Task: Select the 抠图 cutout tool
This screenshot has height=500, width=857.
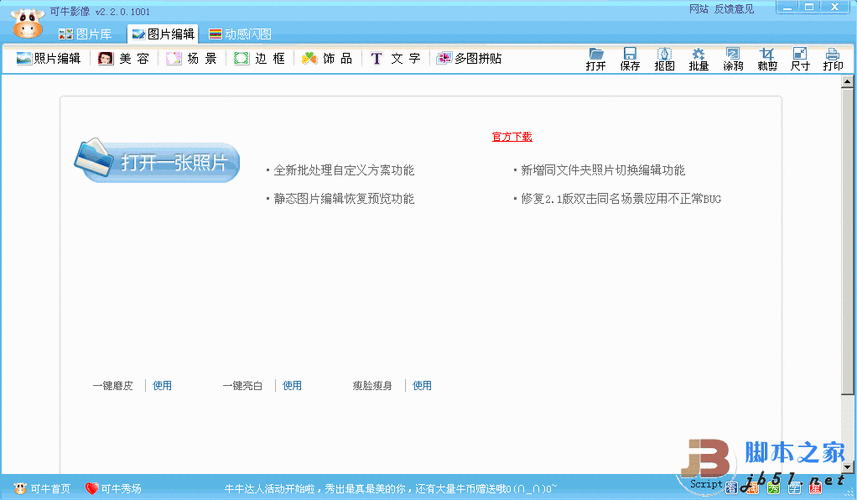Action: 664,59
